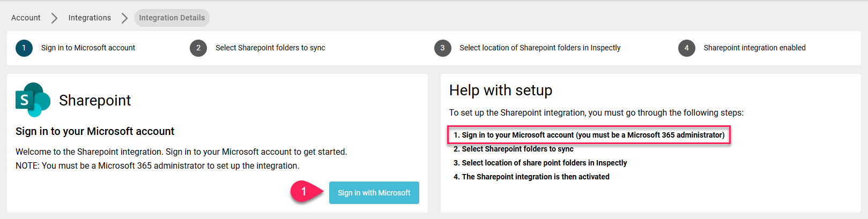Click help item '4. The Sharepoint integration is then activated'
This screenshot has width=868, height=219.
[531, 177]
